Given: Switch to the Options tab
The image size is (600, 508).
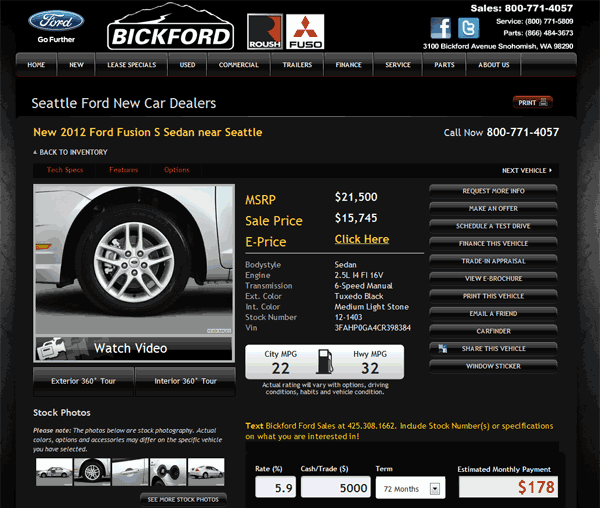Looking at the screenshot, I should coord(176,170).
